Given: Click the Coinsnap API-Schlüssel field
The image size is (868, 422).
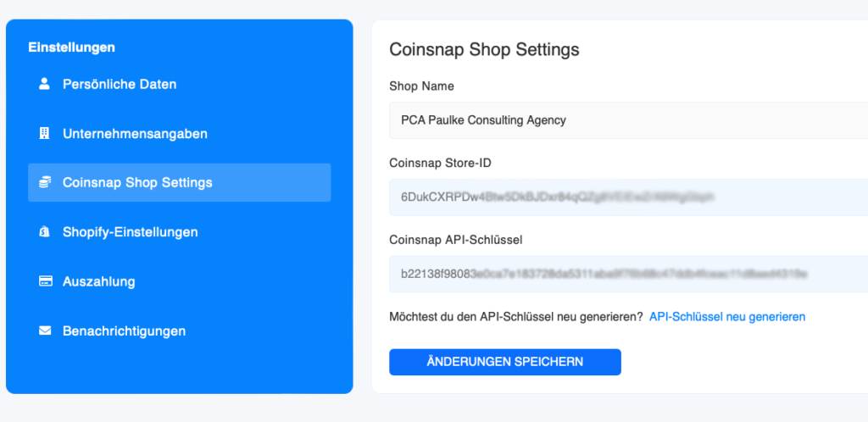Looking at the screenshot, I should click(627, 274).
